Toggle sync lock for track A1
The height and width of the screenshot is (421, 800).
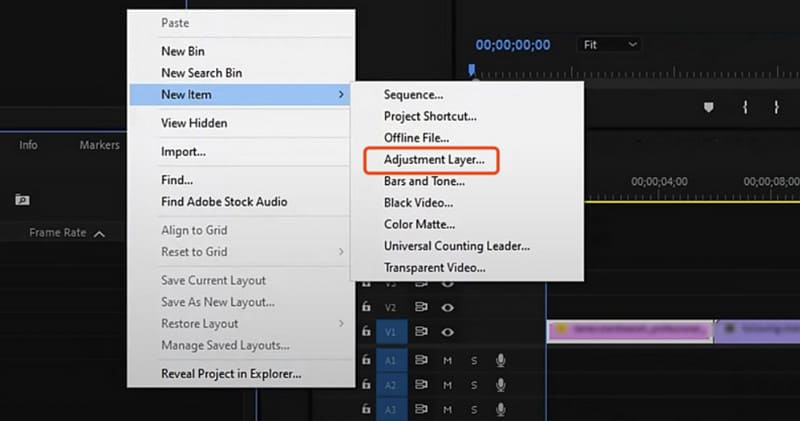(x=421, y=360)
